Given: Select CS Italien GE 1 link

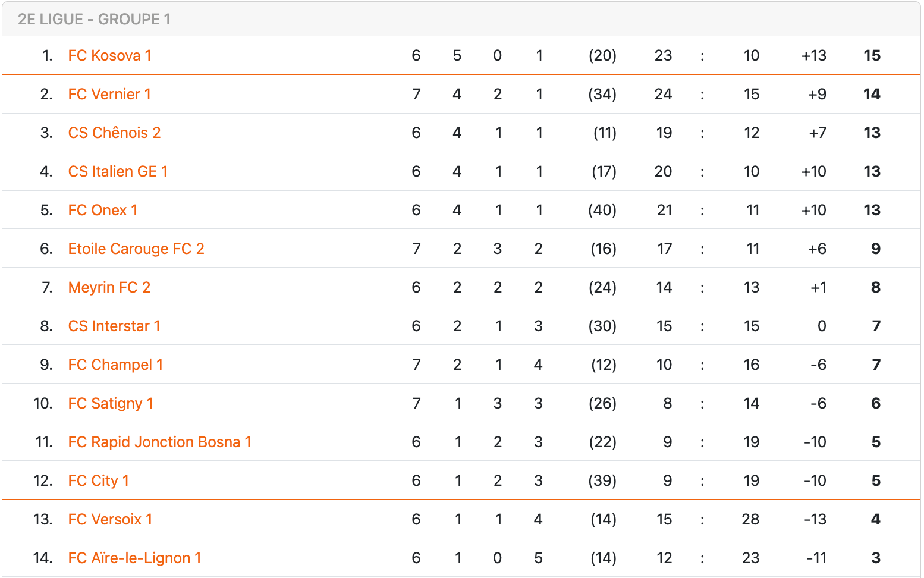Looking at the screenshot, I should coord(118,171).
